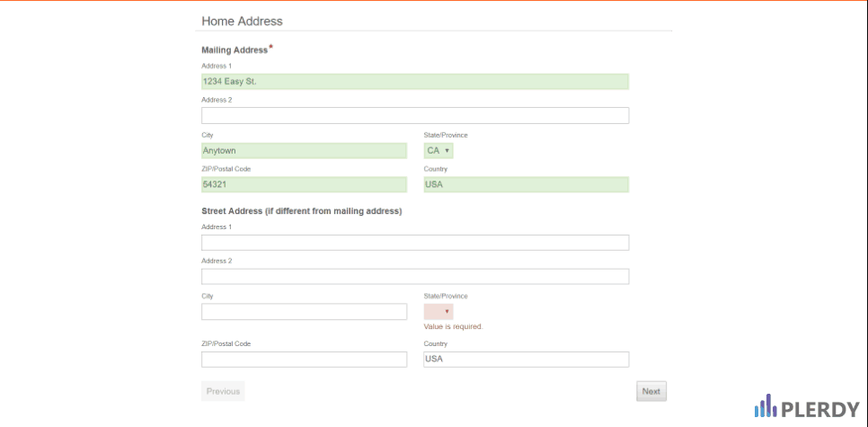The height and width of the screenshot is (427, 868).
Task: Click the Home Address section heading
Action: click(x=242, y=21)
